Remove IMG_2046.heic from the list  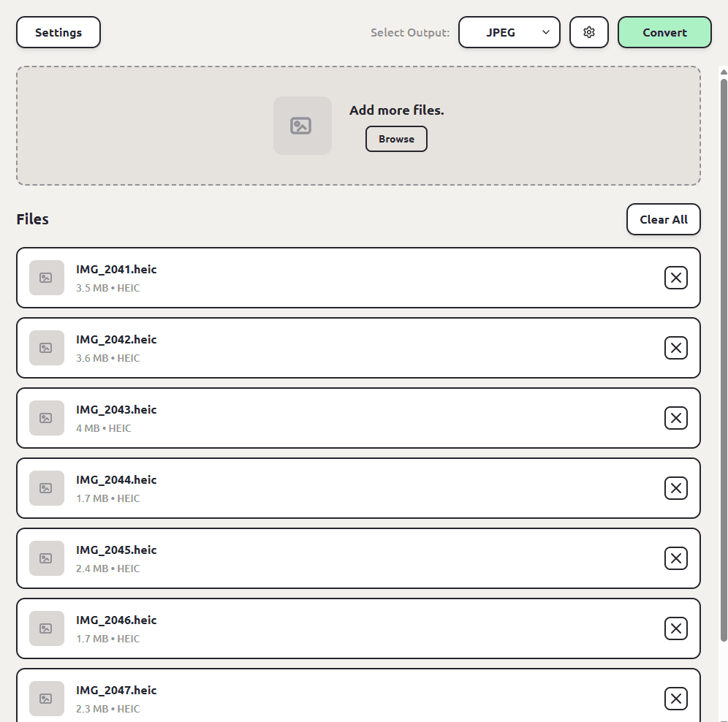(x=676, y=628)
